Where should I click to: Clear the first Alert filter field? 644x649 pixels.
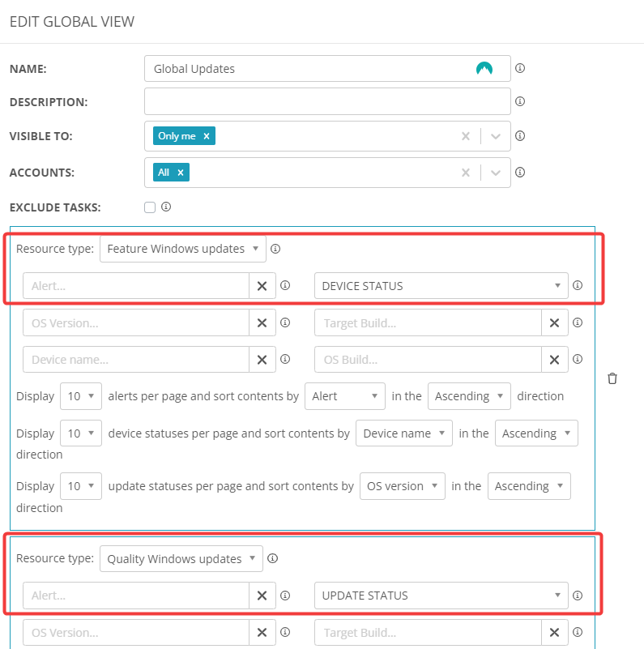click(x=262, y=285)
